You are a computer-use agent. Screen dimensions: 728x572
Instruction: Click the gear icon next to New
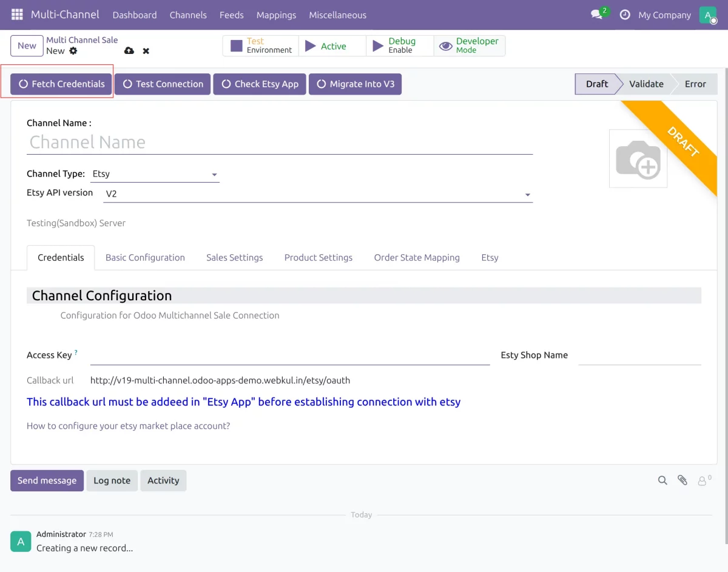[x=73, y=51]
